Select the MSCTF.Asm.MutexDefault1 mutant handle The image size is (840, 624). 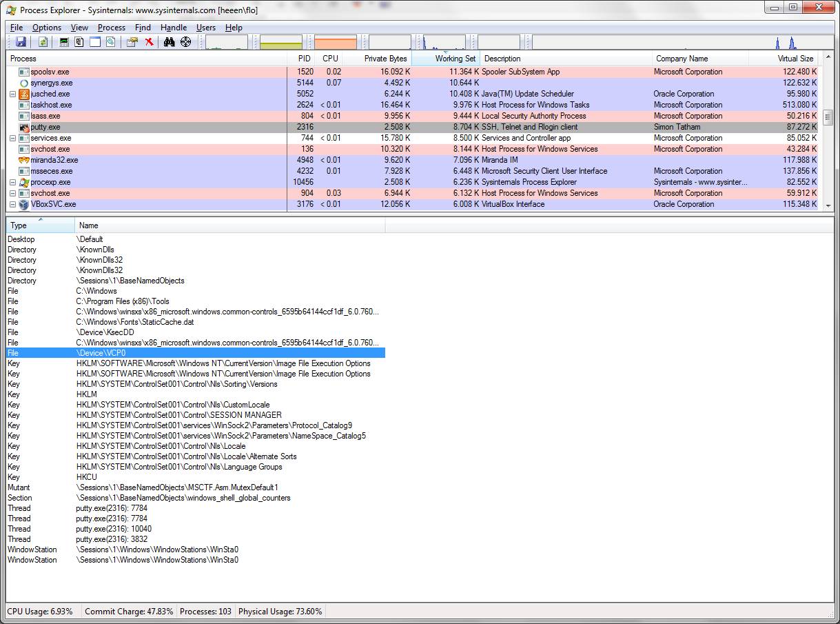[x=196, y=487]
